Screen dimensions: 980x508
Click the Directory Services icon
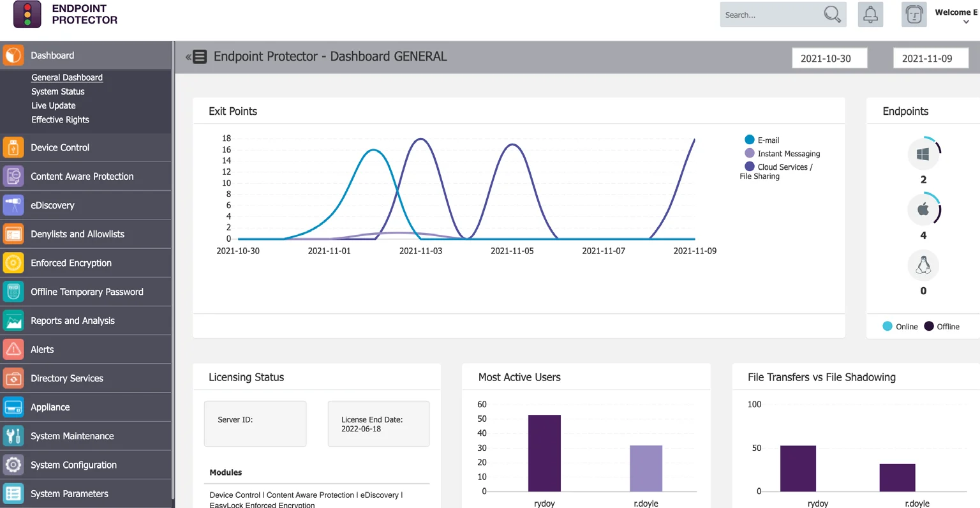coord(13,378)
